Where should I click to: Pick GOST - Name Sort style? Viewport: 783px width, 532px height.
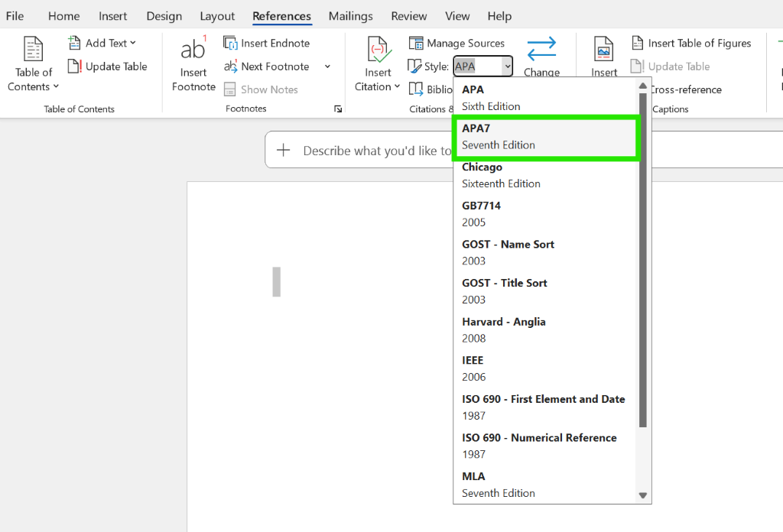(546, 252)
